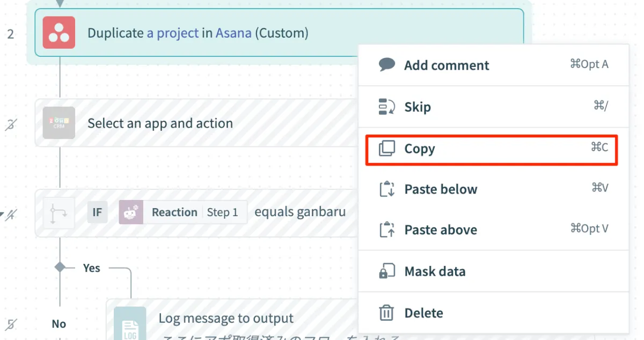Click the Zoho CRM icon in skipped step
The height and width of the screenshot is (340, 644).
pyautogui.click(x=59, y=123)
